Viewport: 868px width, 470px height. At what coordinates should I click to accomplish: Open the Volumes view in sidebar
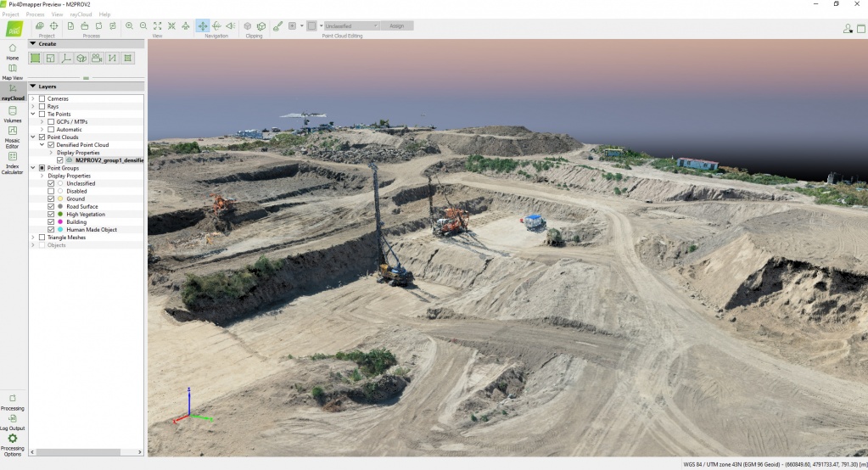tap(13, 114)
